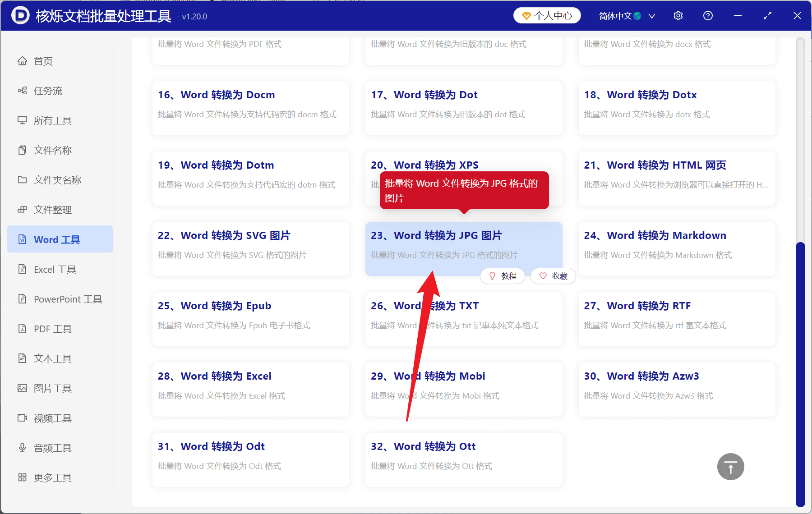Open the PowerPoint 工具 section

pyautogui.click(x=67, y=298)
